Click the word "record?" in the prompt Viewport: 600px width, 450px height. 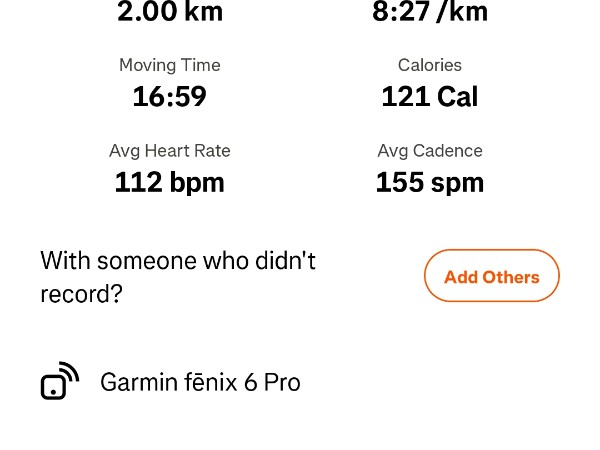click(81, 295)
